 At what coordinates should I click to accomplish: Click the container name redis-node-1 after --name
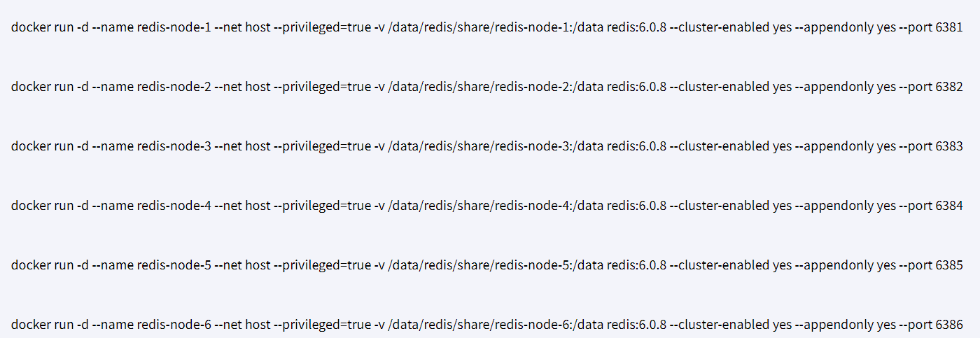click(174, 28)
